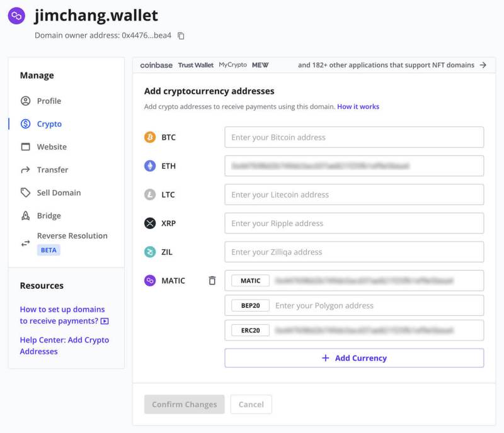
Task: Go to the Transfer section
Action: 52,169
